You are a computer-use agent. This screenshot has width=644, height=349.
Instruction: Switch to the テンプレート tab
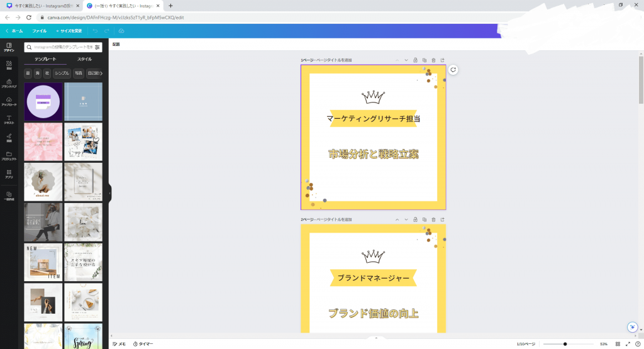[45, 59]
